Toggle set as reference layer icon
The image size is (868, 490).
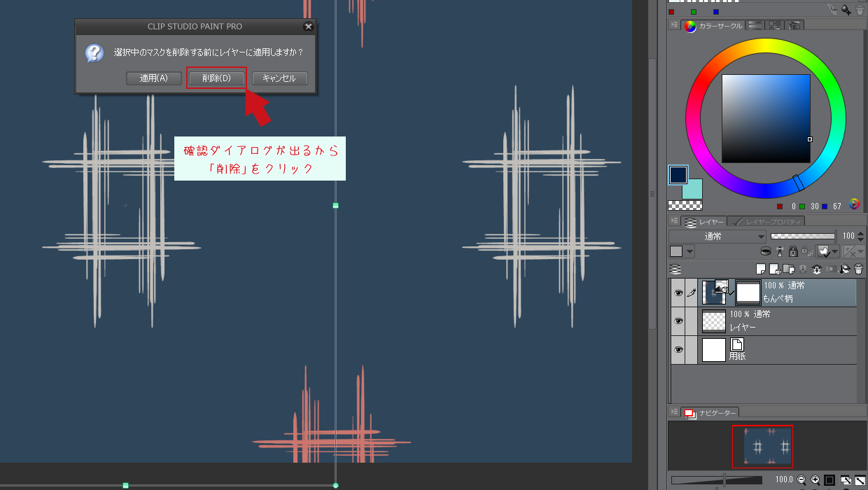(x=780, y=251)
